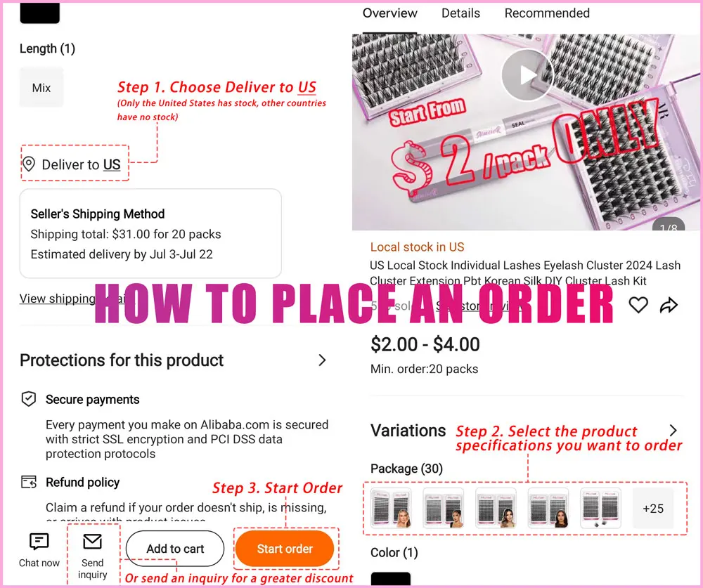Play the product video
703x588 pixels.
point(527,74)
